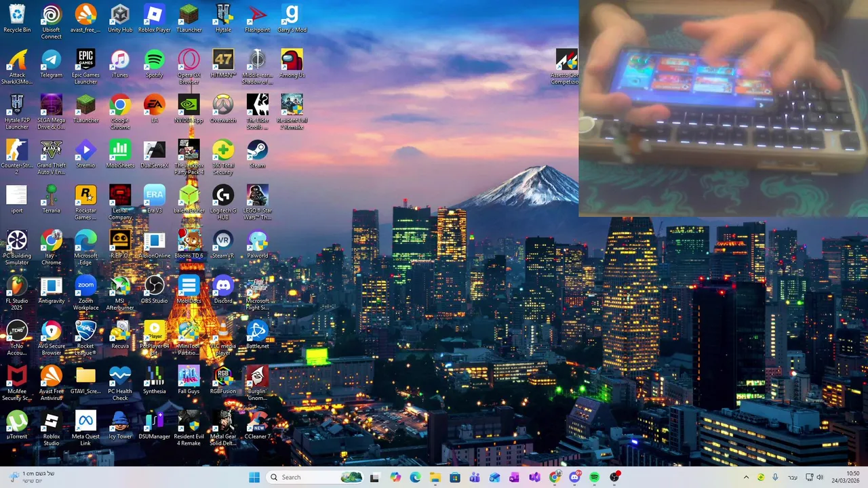
Task: Select the Unity Hub desktop shortcut
Action: (120, 18)
